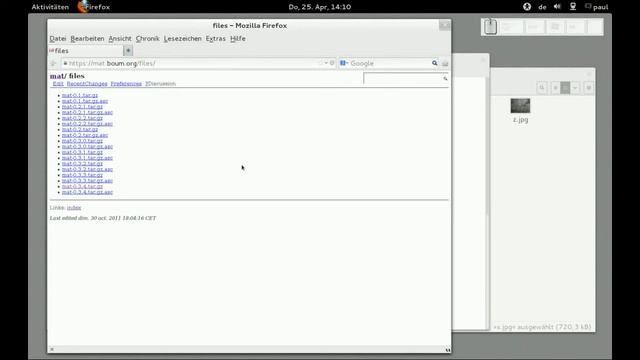This screenshot has width=640, height=360.
Task: Download mat-0.3.2.tar.gz
Action: [x=82, y=164]
